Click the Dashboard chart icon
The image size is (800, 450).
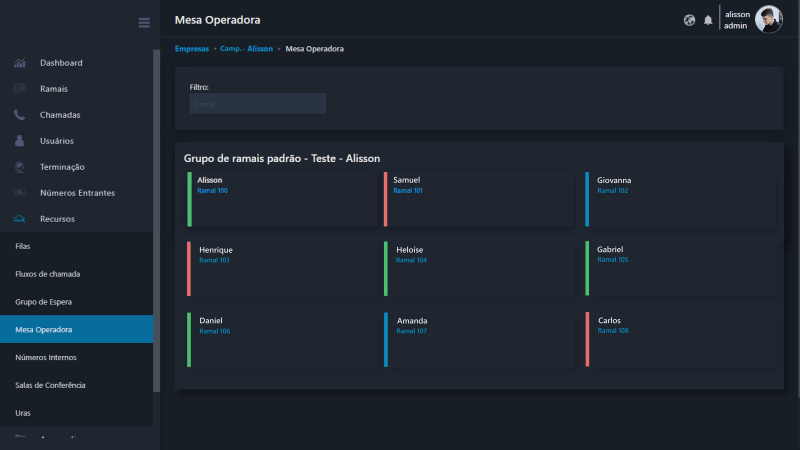click(x=20, y=63)
